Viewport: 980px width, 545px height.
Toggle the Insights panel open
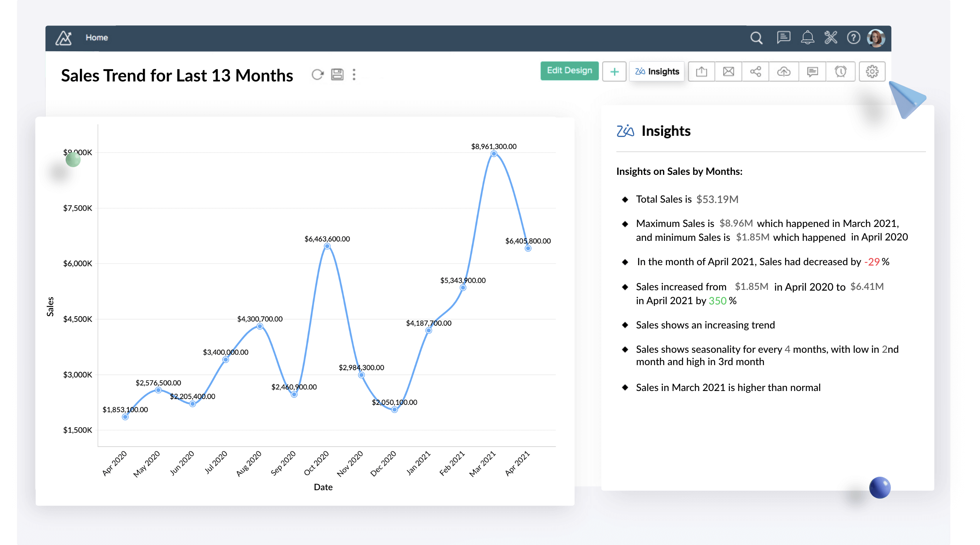(657, 71)
